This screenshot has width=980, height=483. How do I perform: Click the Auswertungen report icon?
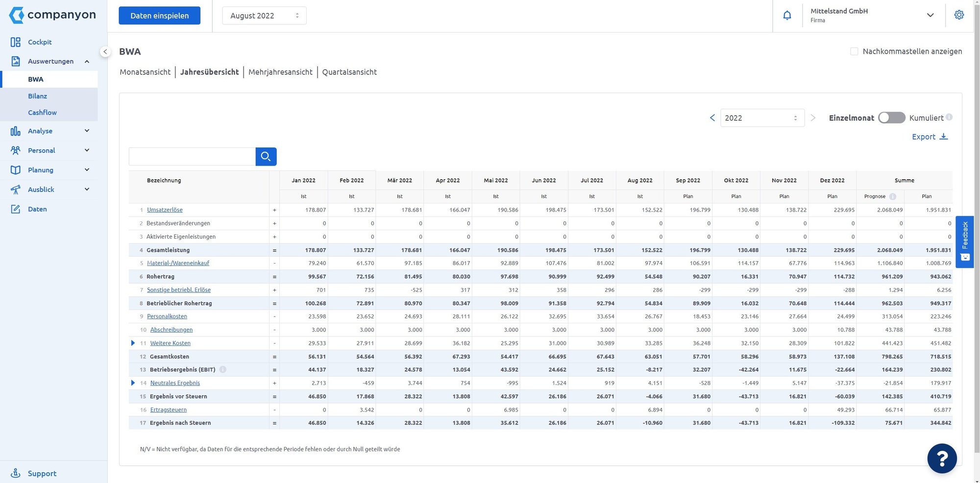(16, 61)
